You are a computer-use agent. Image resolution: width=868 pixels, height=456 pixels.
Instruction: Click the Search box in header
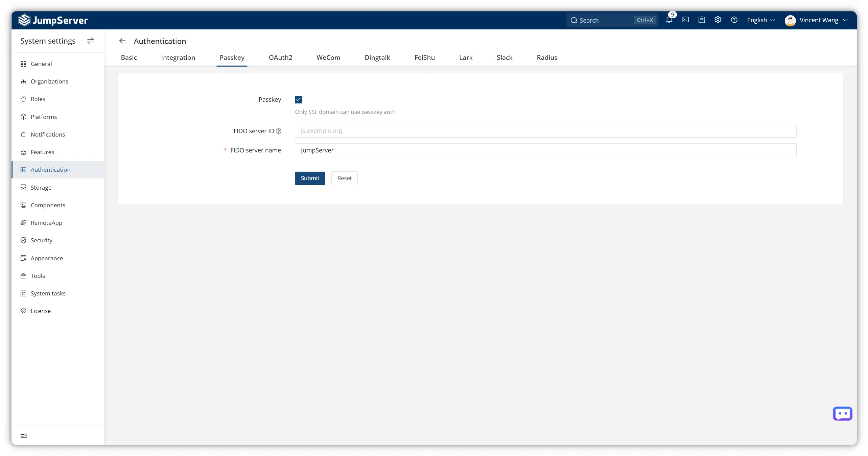612,20
